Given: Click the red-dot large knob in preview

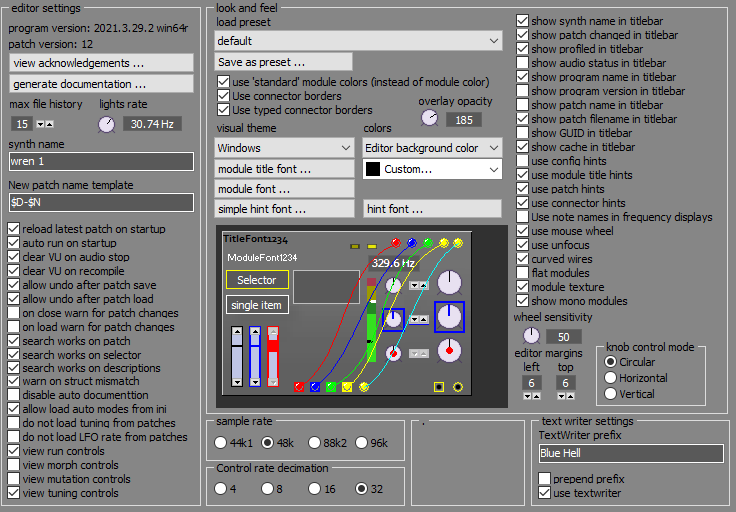Looking at the screenshot, I should pos(450,350).
